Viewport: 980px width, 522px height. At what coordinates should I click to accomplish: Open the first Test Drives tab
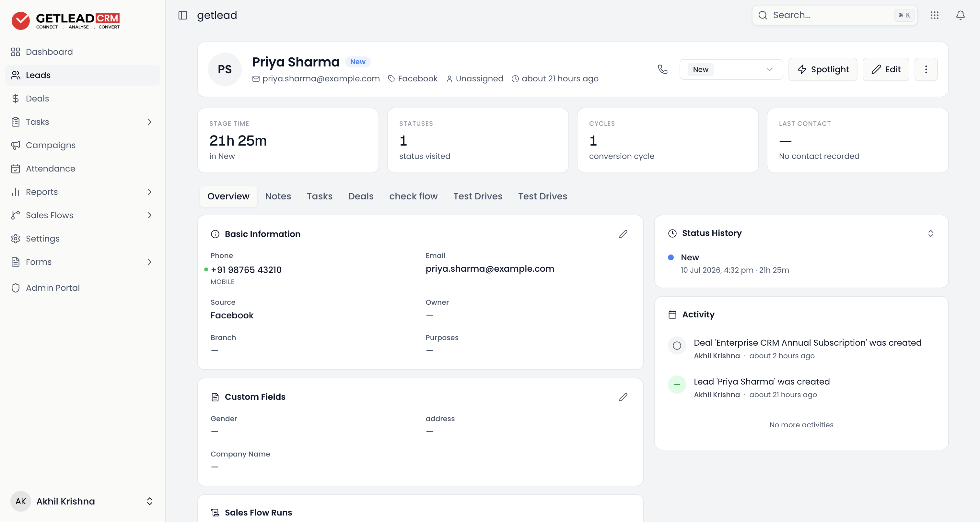click(x=477, y=196)
